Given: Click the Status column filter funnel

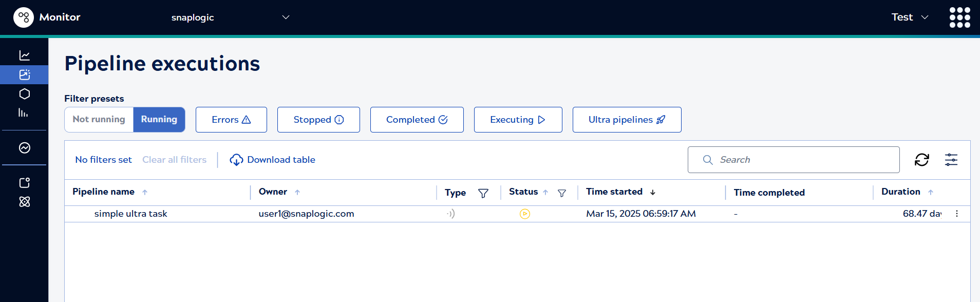Looking at the screenshot, I should click(562, 193).
